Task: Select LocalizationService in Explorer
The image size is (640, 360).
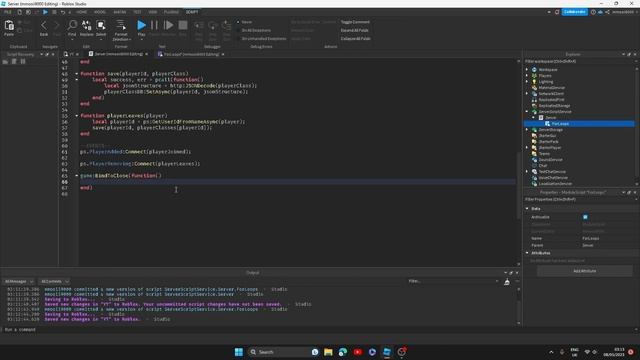Action: coord(555,184)
